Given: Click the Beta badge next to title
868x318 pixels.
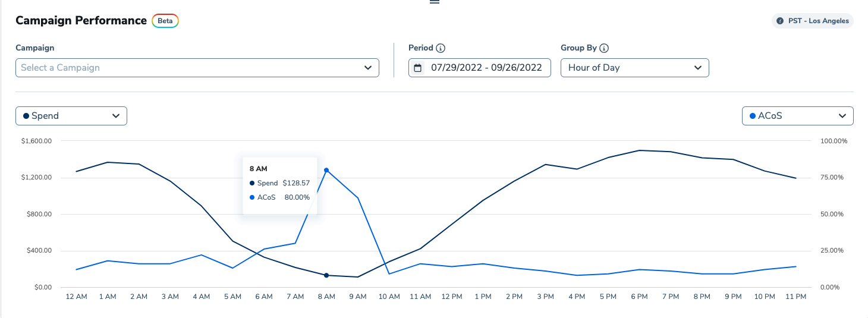Looking at the screenshot, I should coord(165,21).
